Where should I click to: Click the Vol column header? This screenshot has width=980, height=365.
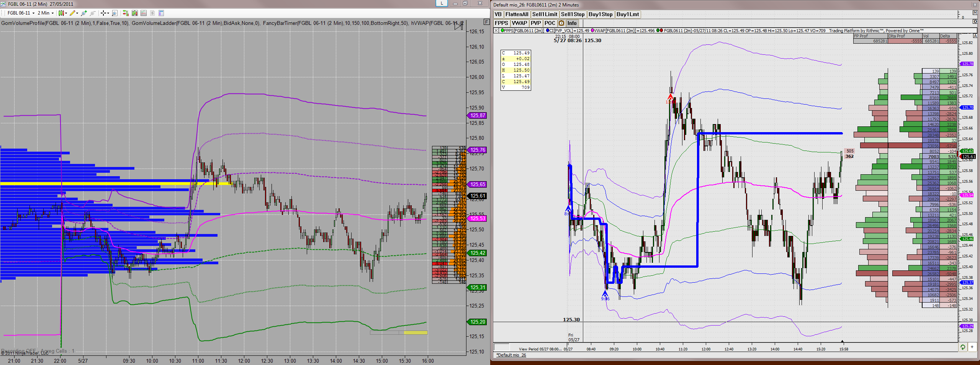pyautogui.click(x=931, y=36)
